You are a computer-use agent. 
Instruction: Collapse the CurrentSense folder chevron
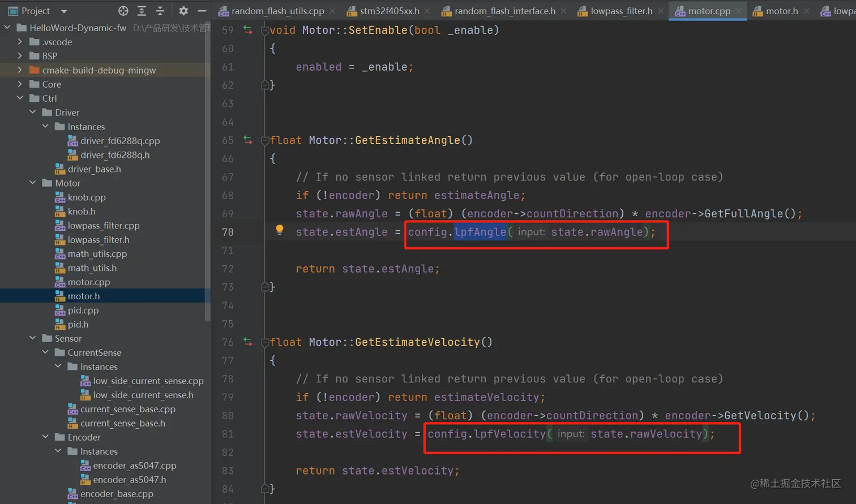pos(45,352)
